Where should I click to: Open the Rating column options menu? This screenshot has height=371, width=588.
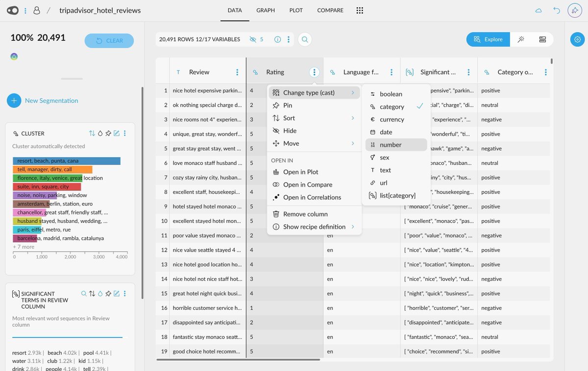point(314,72)
